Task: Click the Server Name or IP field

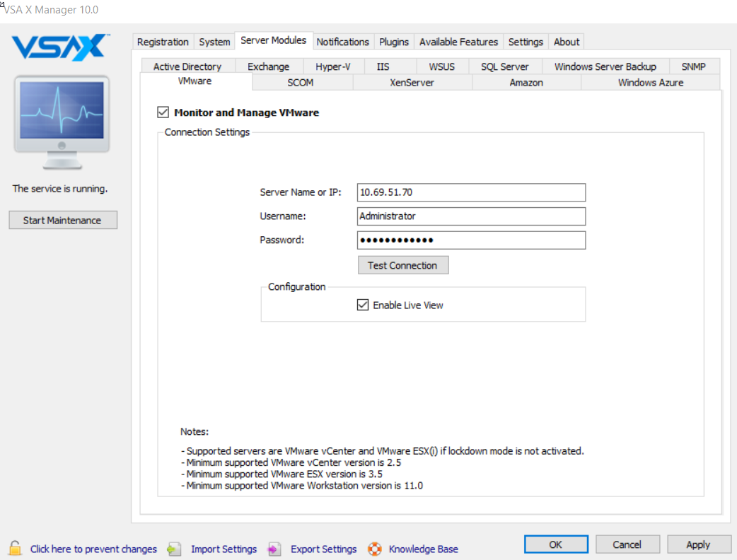Action: point(471,192)
